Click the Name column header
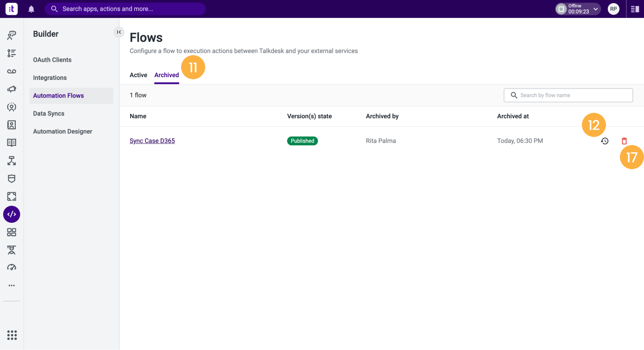This screenshot has width=644, height=350. (x=138, y=116)
